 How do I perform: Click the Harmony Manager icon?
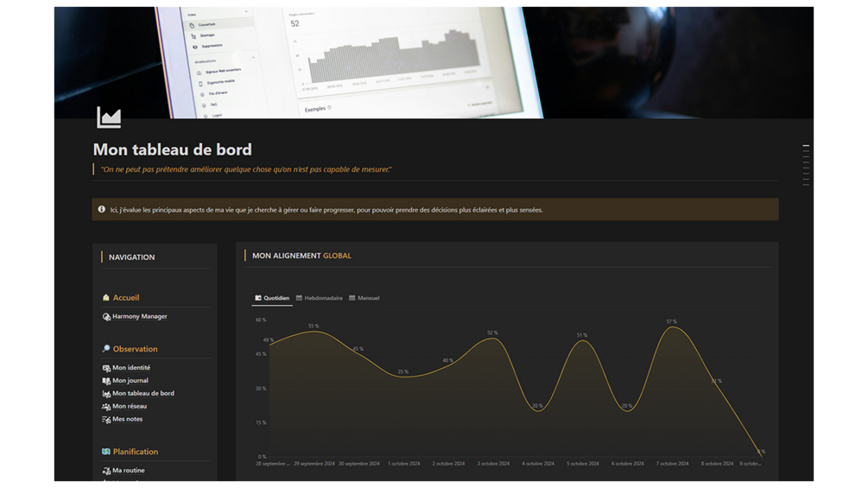point(106,316)
